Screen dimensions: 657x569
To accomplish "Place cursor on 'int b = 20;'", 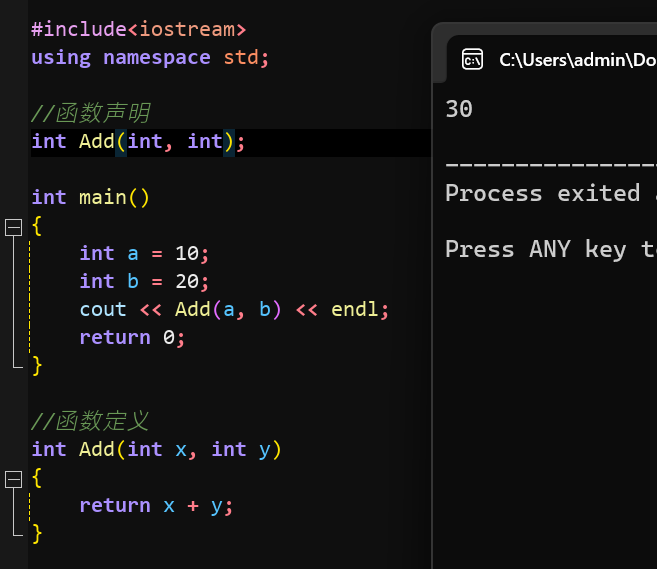I will 144,281.
